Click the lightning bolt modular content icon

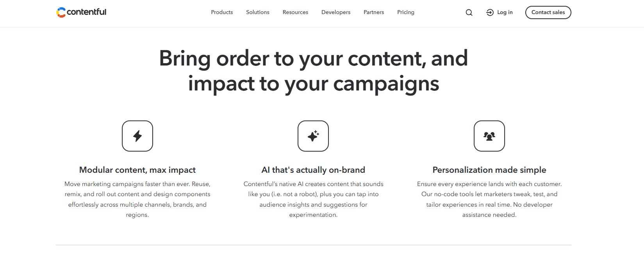137,136
